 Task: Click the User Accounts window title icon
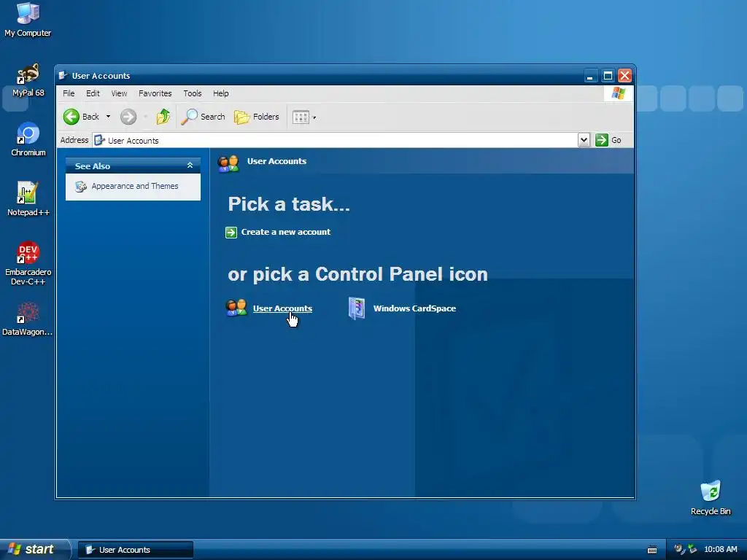coord(63,75)
